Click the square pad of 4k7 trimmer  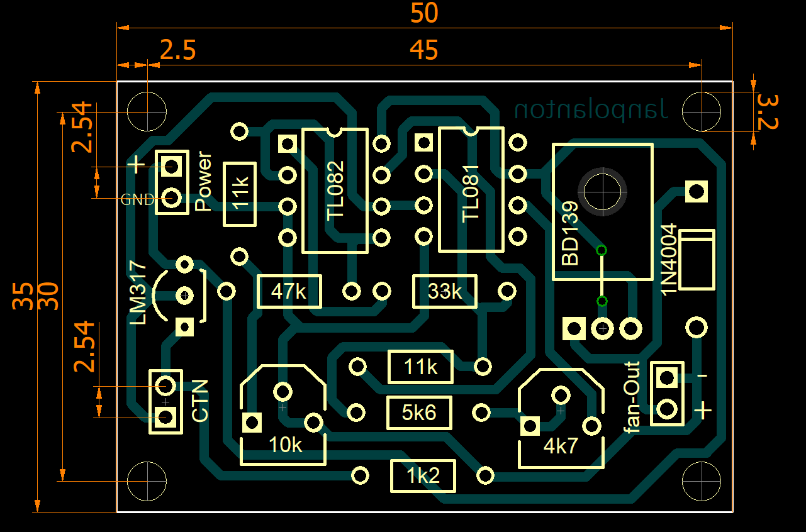(530, 426)
